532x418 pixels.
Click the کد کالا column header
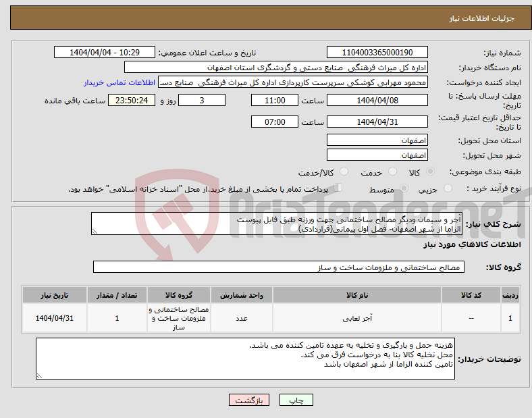[x=471, y=295]
